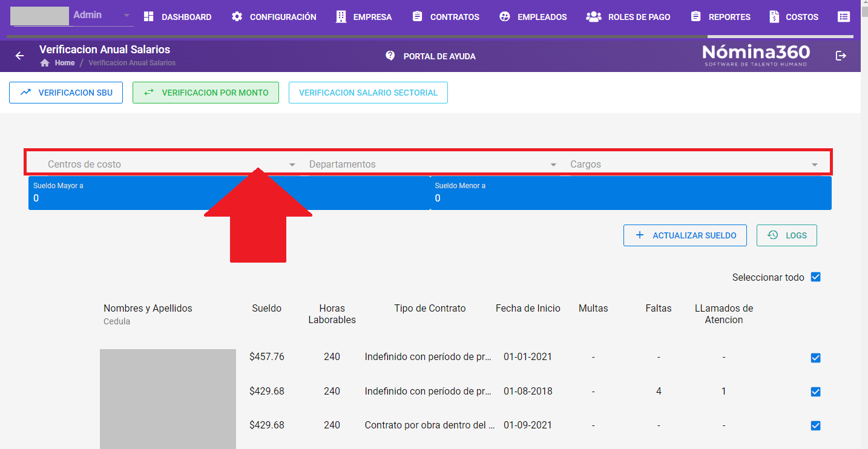The width and height of the screenshot is (868, 449).
Task: Click the Verificacion Anual Salarios breadcrumb text
Action: coord(132,63)
